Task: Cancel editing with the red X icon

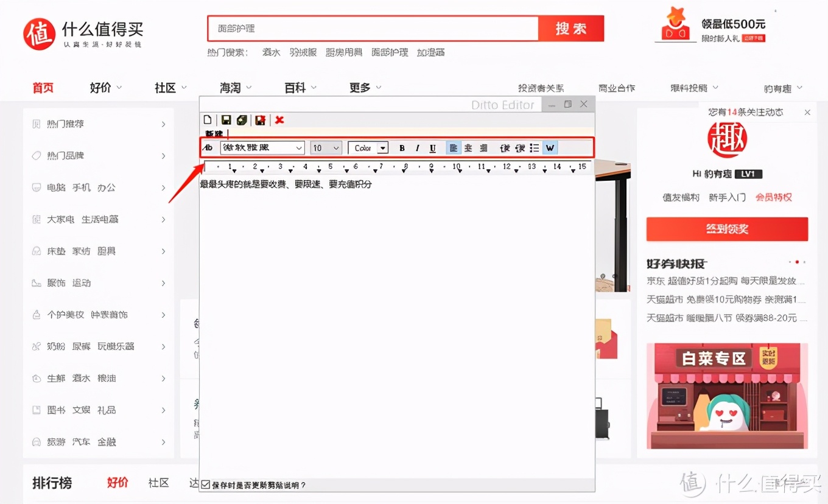Action: pyautogui.click(x=279, y=120)
